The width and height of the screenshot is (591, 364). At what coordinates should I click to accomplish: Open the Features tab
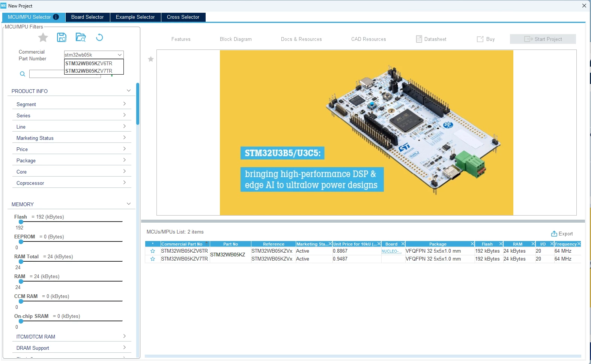click(x=181, y=39)
